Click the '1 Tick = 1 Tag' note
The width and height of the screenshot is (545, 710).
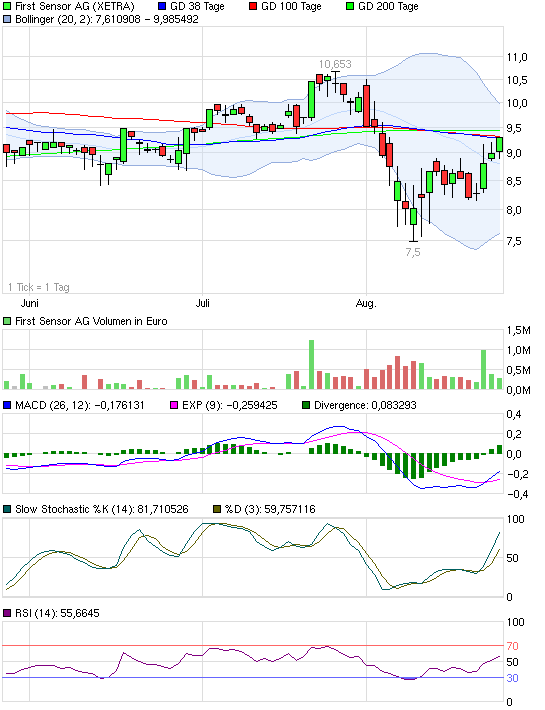[x=39, y=287]
